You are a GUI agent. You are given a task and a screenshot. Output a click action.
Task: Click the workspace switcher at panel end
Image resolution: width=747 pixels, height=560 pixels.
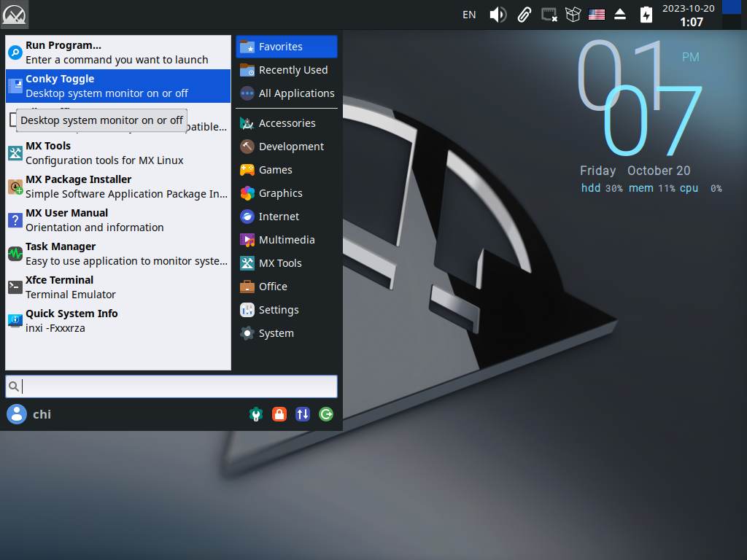tap(732, 15)
